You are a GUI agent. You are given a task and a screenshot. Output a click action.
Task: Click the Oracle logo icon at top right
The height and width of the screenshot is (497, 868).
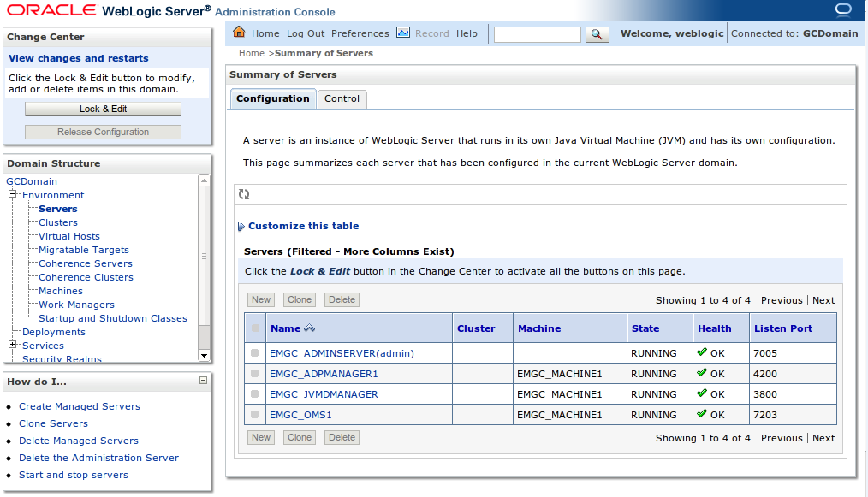843,10
